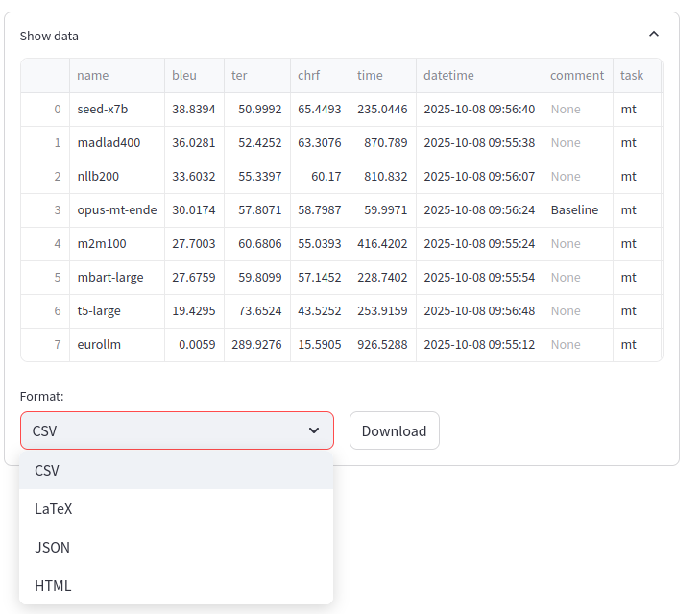Select the opus-mt-ende name cell

[116, 210]
